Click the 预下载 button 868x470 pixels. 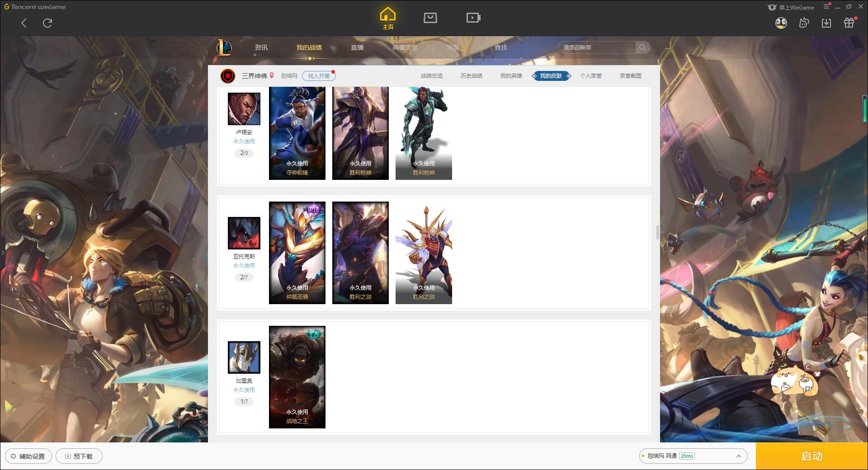pos(79,456)
